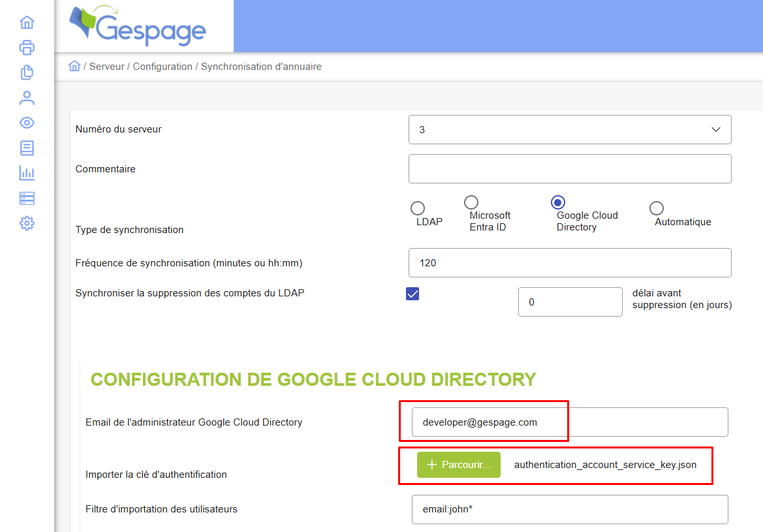Click the Gespage logo
This screenshot has width=763, height=532.
click(x=138, y=25)
